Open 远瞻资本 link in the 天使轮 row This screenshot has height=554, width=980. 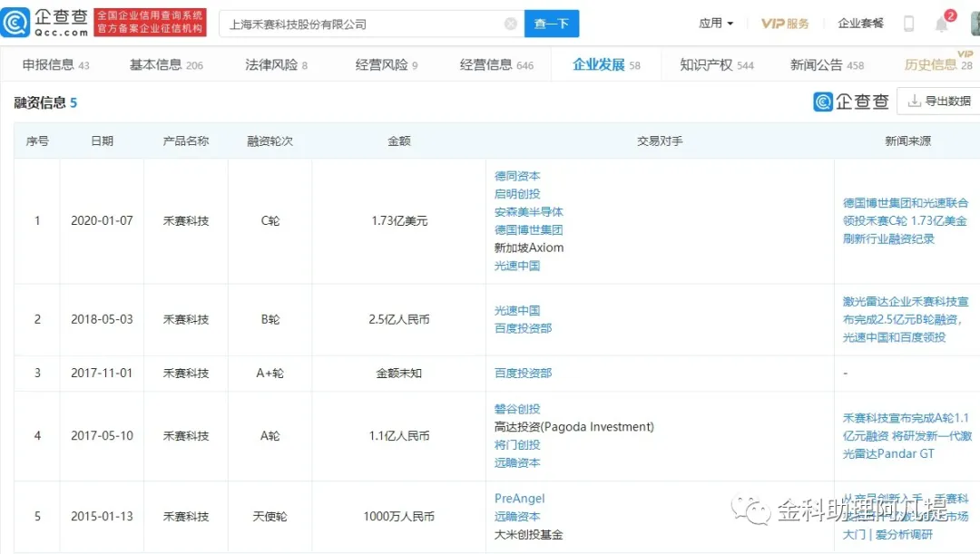[517, 517]
